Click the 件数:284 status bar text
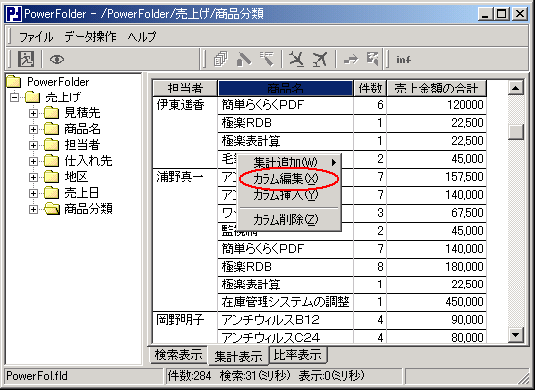This screenshot has height=390, width=535. click(189, 376)
